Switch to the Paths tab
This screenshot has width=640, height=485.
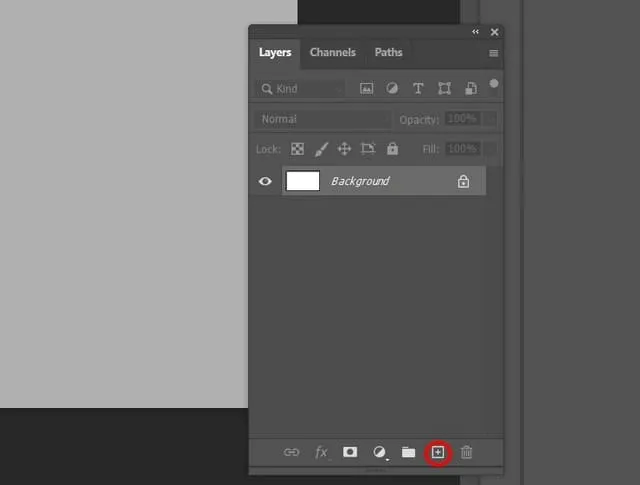point(389,52)
